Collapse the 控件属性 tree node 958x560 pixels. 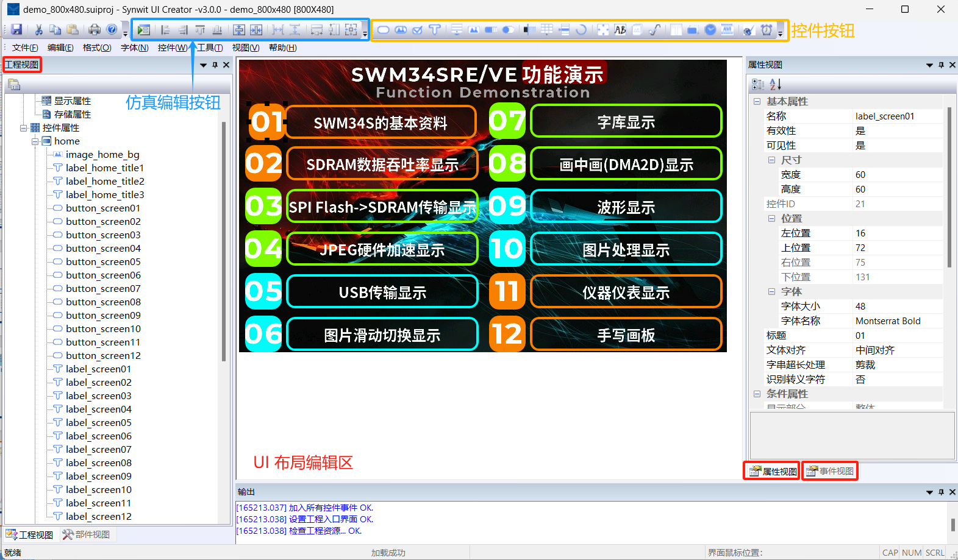[23, 128]
